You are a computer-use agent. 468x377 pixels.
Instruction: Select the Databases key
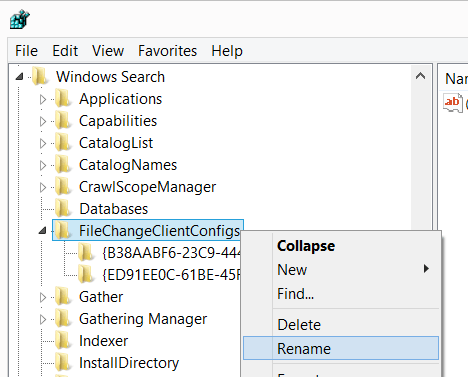coord(113,209)
